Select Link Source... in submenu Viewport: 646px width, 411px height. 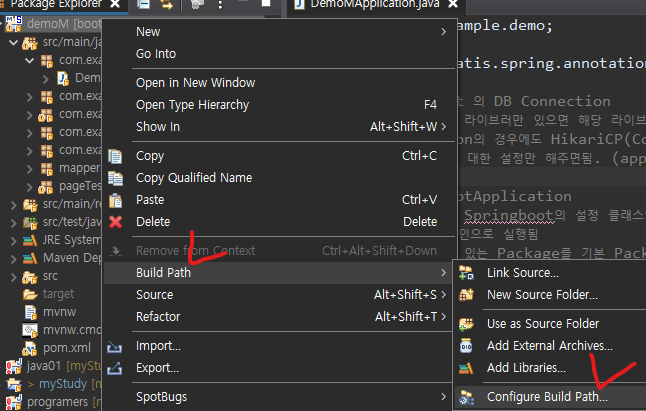tap(550, 273)
